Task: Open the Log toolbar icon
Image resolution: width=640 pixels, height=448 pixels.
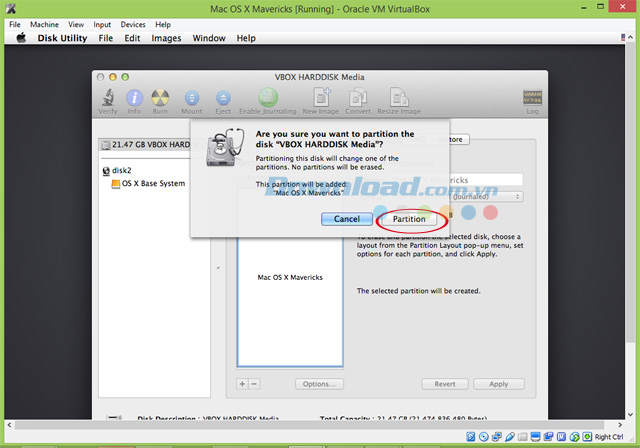Action: (532, 98)
